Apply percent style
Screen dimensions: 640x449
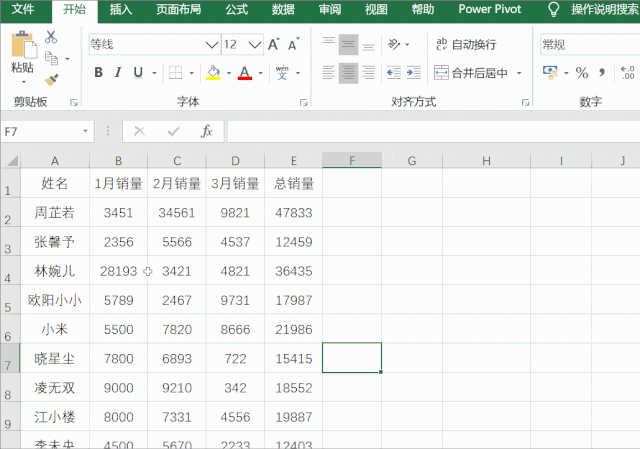click(x=582, y=73)
